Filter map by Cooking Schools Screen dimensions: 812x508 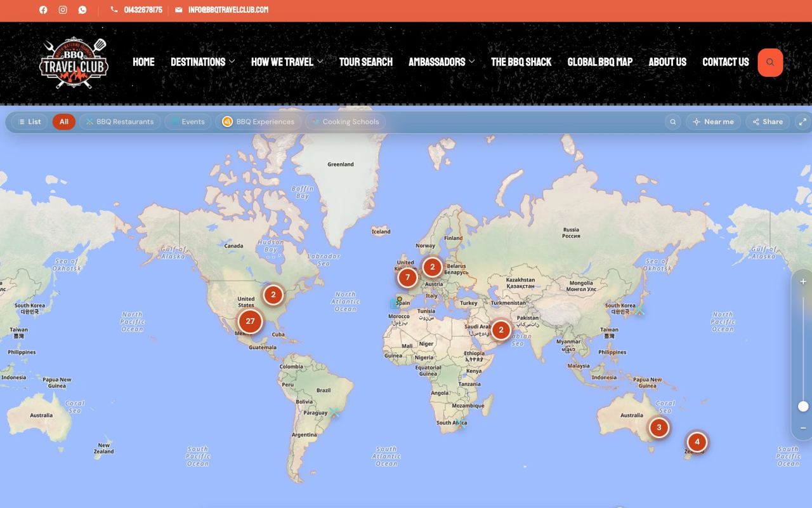point(345,122)
